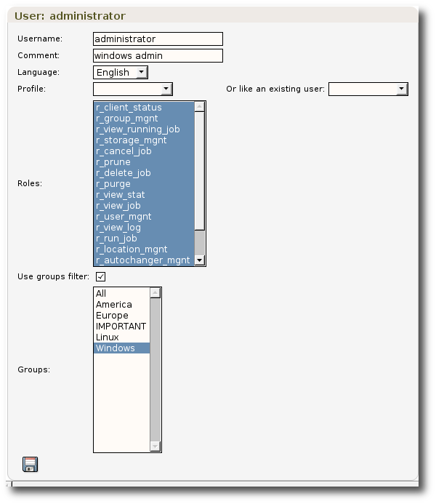Click the Roles list scroll-up arrow
The image size is (436, 504).
point(200,107)
